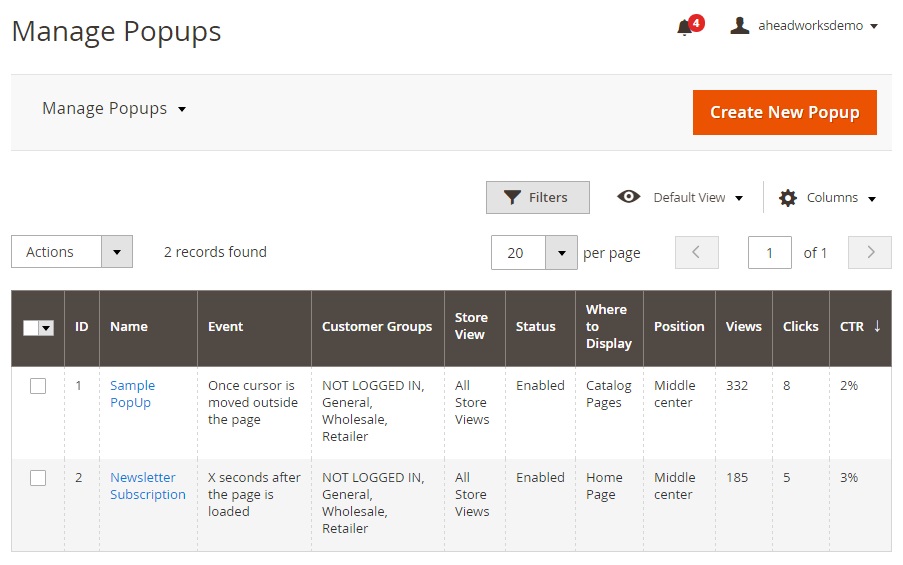Open the Actions dropdown
The width and height of the screenshot is (903, 565).
pyautogui.click(x=72, y=252)
